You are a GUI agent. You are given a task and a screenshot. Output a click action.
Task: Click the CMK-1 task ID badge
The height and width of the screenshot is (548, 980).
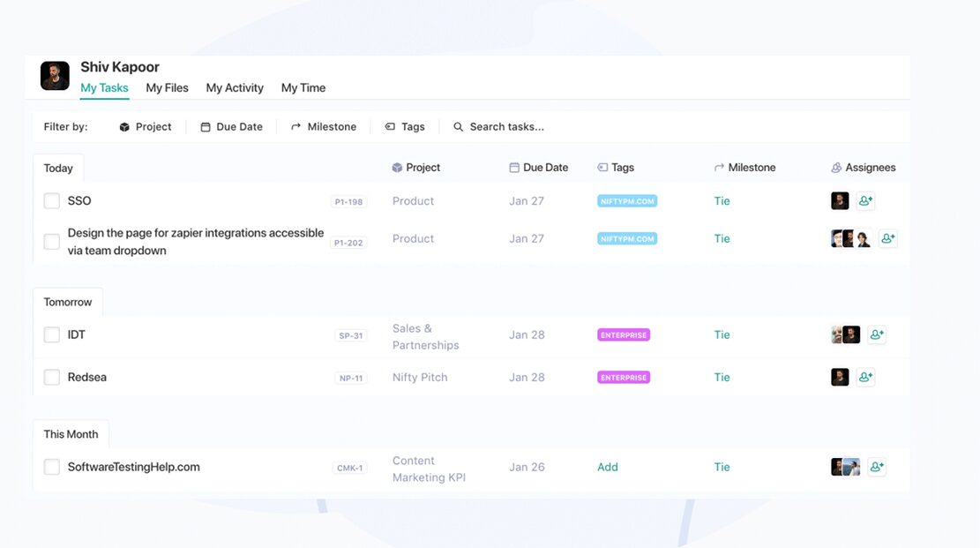pos(350,468)
